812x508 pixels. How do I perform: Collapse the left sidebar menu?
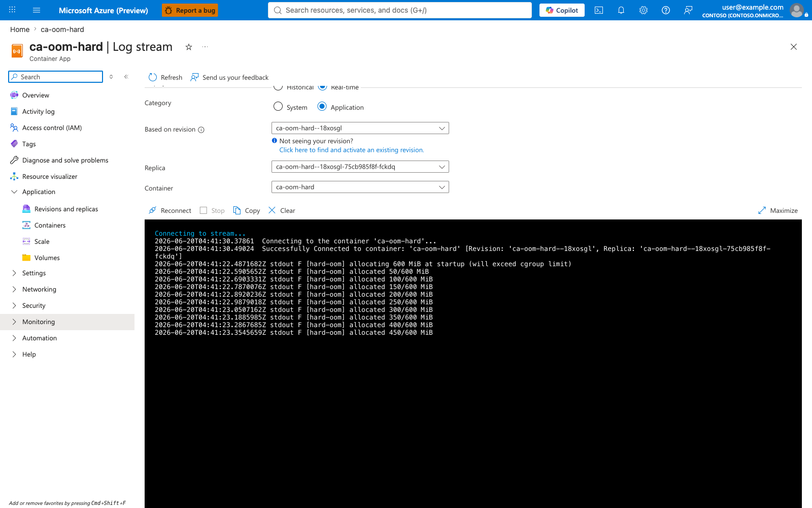(126, 77)
